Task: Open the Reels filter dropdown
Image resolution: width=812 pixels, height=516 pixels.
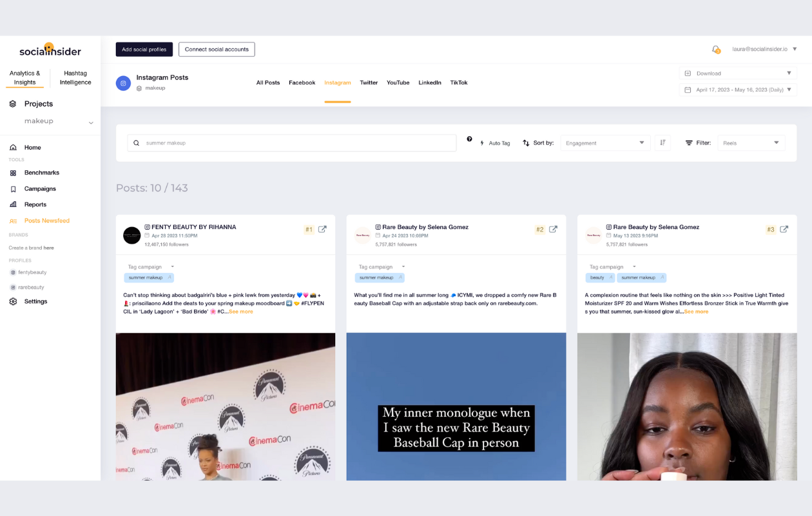Action: (751, 143)
